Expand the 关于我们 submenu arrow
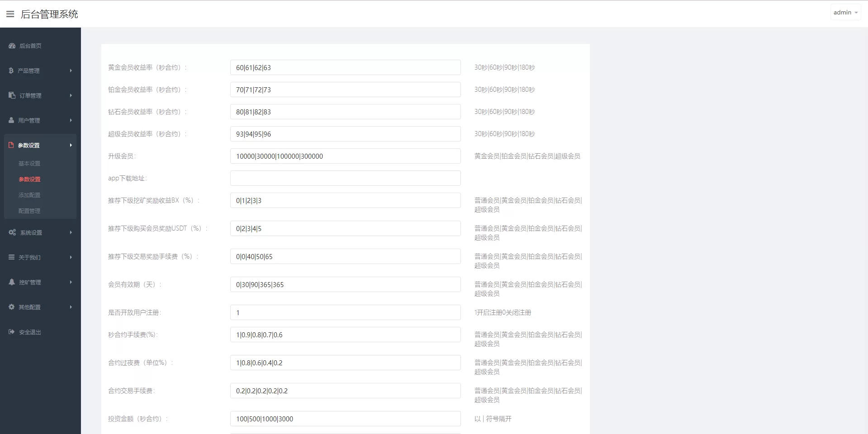The height and width of the screenshot is (434, 868). pyautogui.click(x=71, y=257)
